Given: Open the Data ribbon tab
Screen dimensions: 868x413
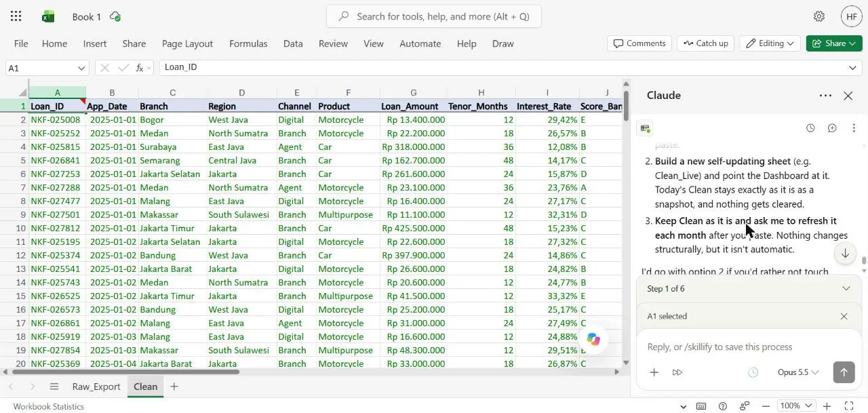Looking at the screenshot, I should tap(293, 43).
